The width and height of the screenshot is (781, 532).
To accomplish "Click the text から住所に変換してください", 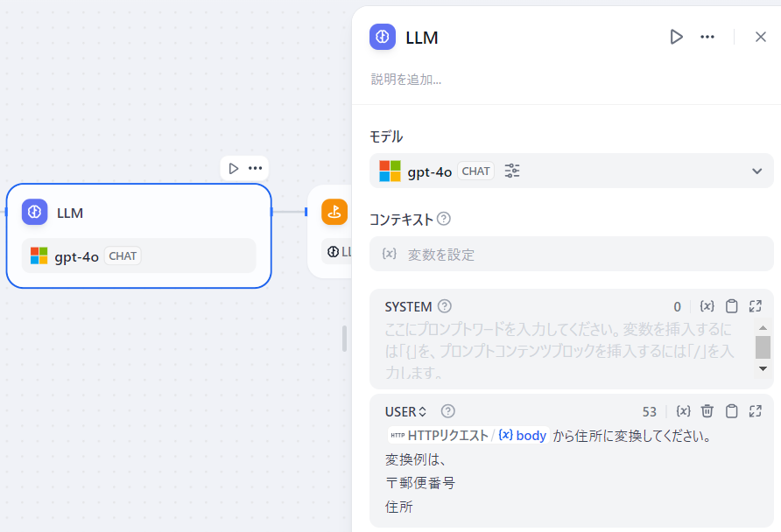I will (631, 436).
